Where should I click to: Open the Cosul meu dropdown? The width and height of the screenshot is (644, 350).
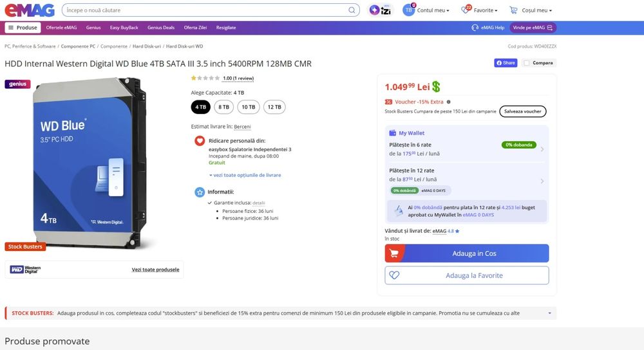[x=537, y=10]
